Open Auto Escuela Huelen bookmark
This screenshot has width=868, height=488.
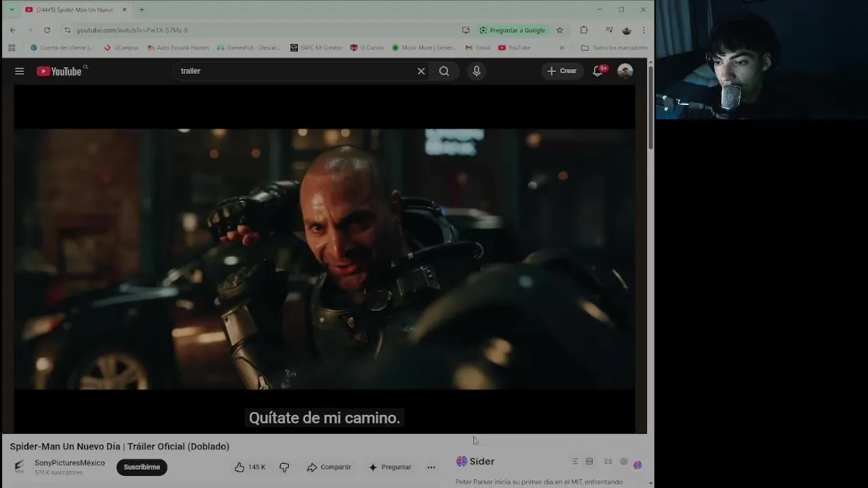pyautogui.click(x=178, y=47)
